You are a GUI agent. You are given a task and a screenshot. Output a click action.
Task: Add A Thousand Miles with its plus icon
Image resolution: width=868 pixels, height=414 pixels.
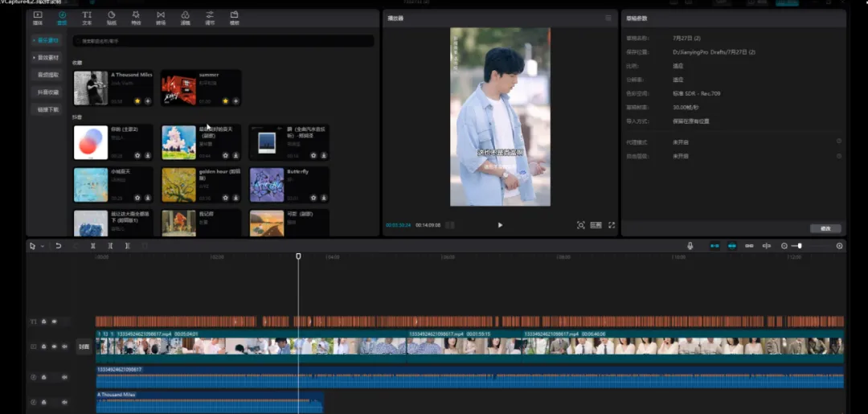point(148,101)
